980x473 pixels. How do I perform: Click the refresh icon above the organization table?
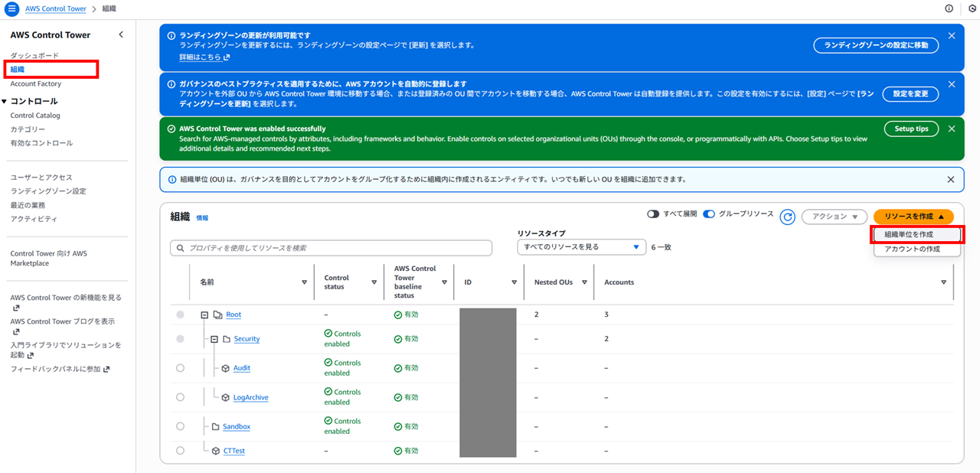[787, 216]
